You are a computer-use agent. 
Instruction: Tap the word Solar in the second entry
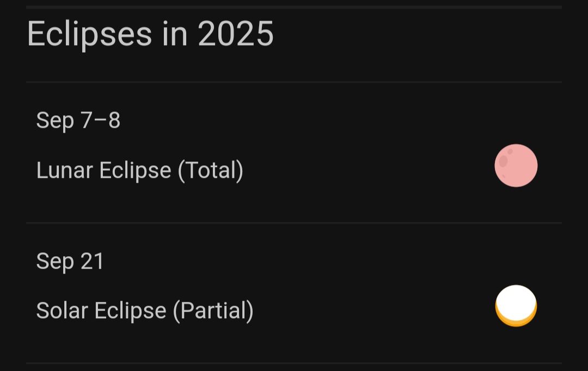(x=62, y=311)
